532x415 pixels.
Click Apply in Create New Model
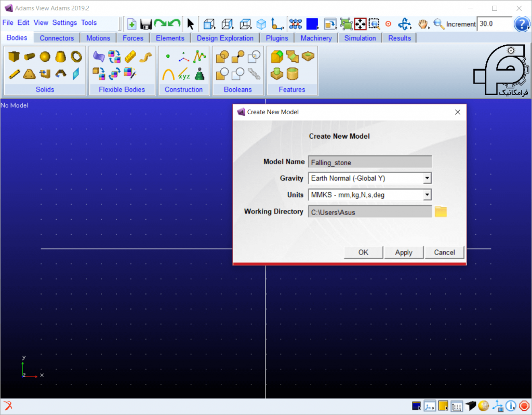click(404, 252)
